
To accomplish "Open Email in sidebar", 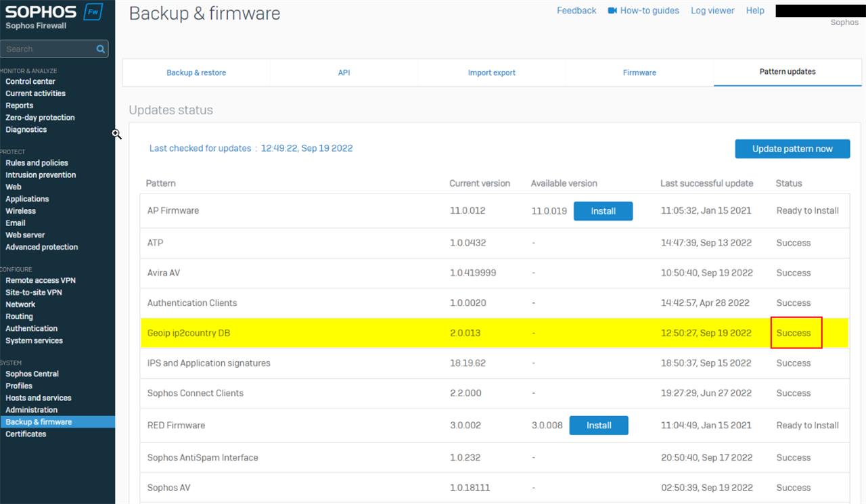I will 16,223.
